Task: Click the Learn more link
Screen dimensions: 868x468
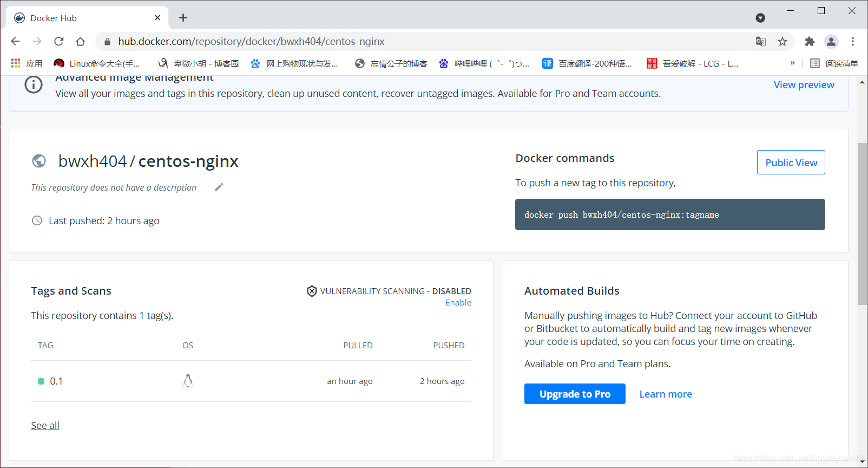Action: (666, 394)
